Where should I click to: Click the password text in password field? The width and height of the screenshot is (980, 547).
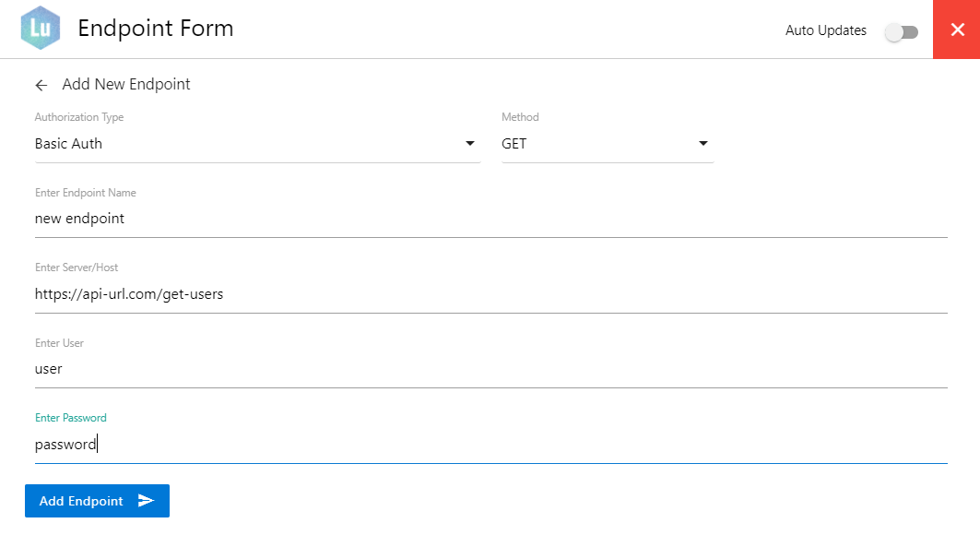click(65, 444)
